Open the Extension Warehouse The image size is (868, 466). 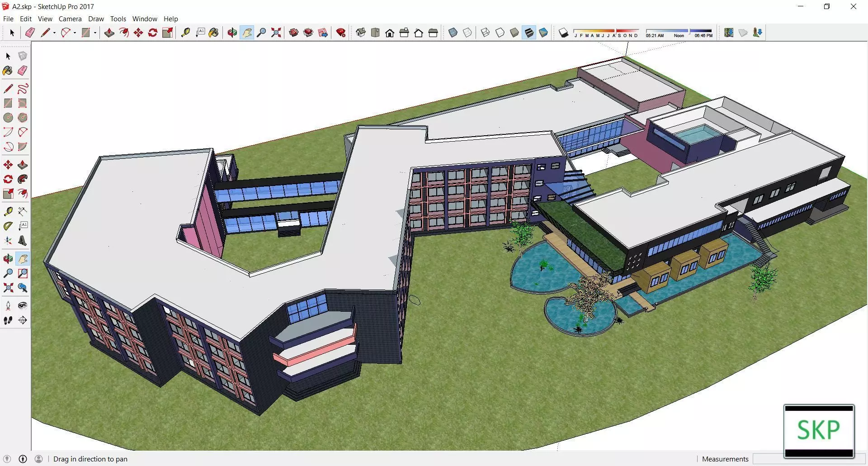[x=308, y=33]
